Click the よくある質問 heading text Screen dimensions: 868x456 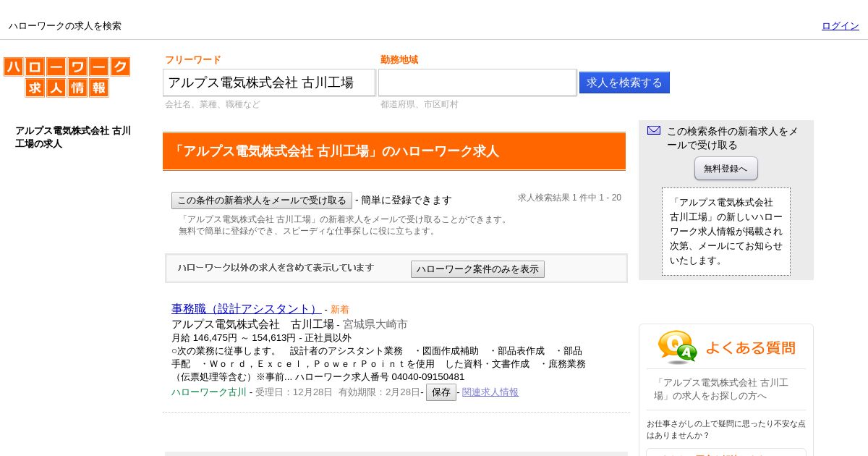[750, 348]
